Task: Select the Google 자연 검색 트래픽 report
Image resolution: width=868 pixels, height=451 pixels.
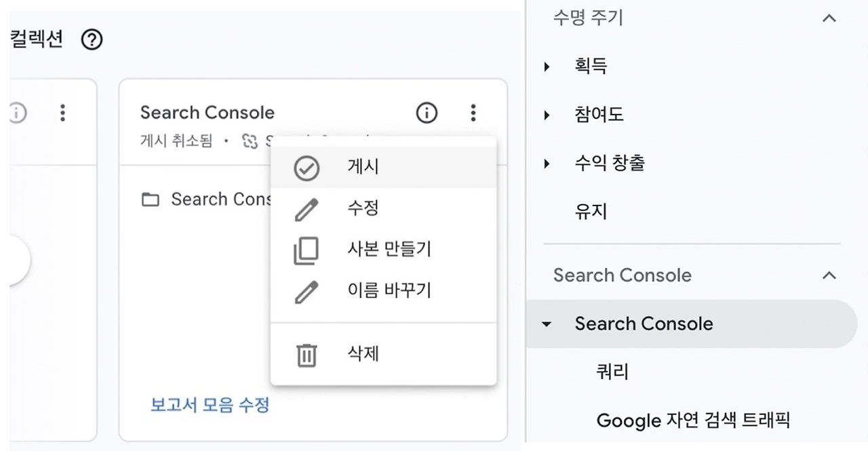Action: tap(693, 420)
